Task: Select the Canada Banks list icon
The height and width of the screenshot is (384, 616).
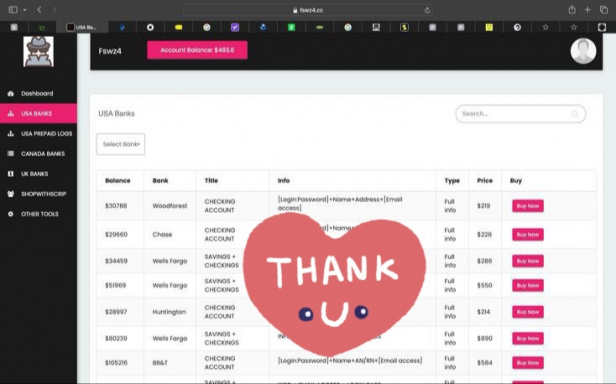Action: [x=11, y=154]
